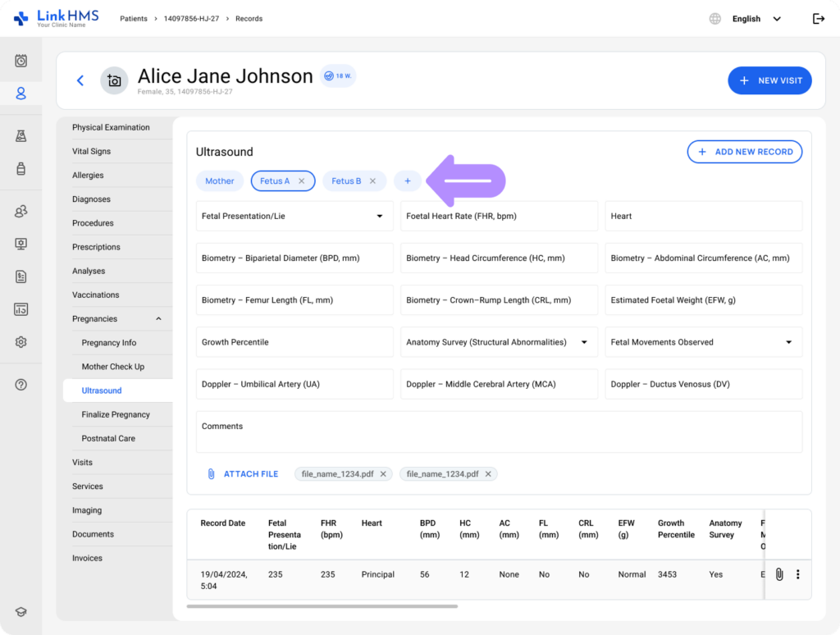
Task: Switch to the Mother tab
Action: [220, 181]
